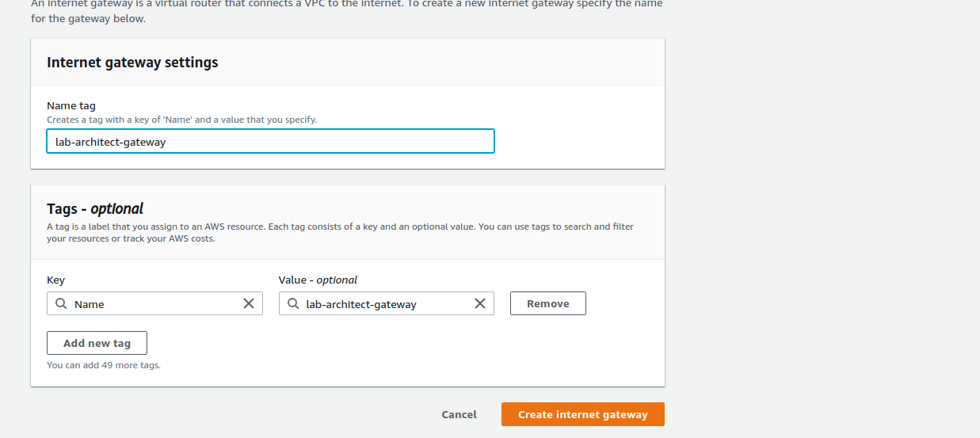Remove the Name tag row
The width and height of the screenshot is (980, 438).
coord(547,303)
